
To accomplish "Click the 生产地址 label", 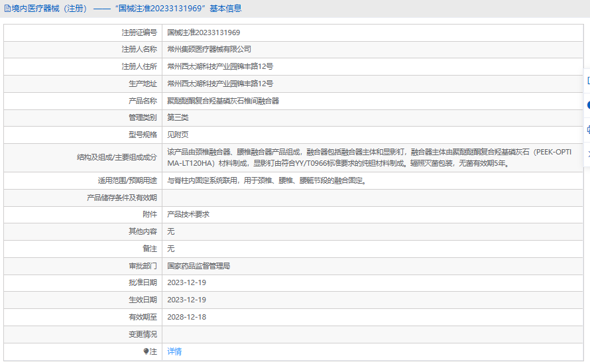I will coord(143,84).
